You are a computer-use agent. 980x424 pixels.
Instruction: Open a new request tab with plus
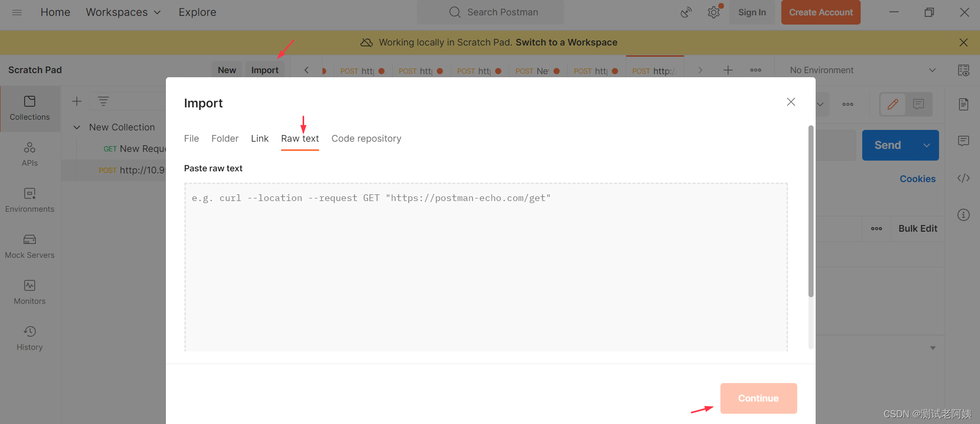[728, 70]
